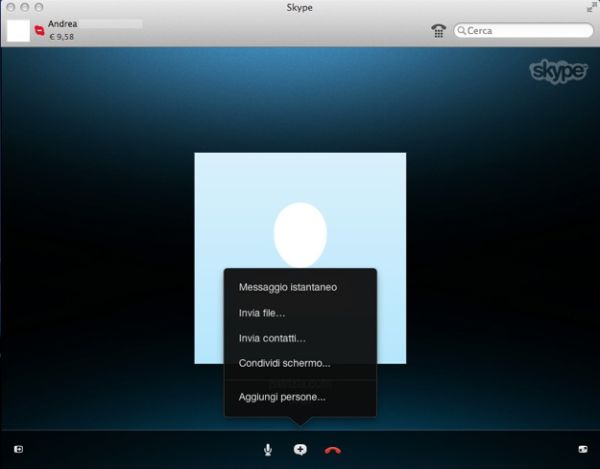The image size is (600, 469).
Task: Enter full screen via top-right arrows icon
Action: coord(590,8)
